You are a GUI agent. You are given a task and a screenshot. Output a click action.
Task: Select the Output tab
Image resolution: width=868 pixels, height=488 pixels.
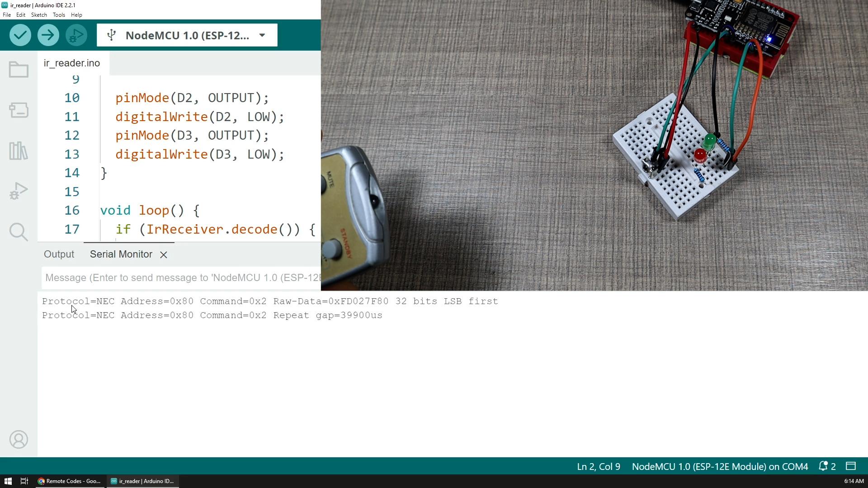(x=59, y=254)
